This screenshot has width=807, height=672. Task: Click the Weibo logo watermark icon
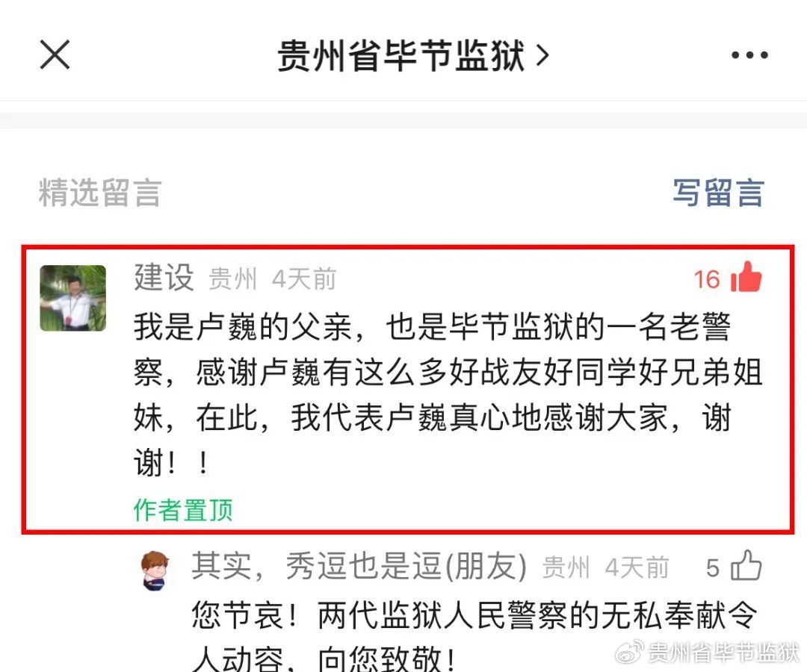point(629,651)
